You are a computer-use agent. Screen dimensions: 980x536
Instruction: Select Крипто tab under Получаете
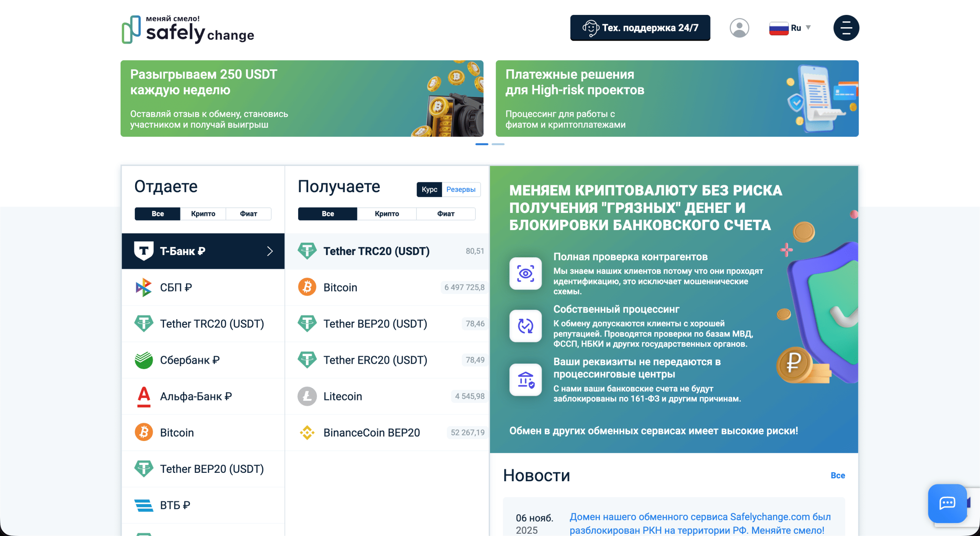coord(387,214)
